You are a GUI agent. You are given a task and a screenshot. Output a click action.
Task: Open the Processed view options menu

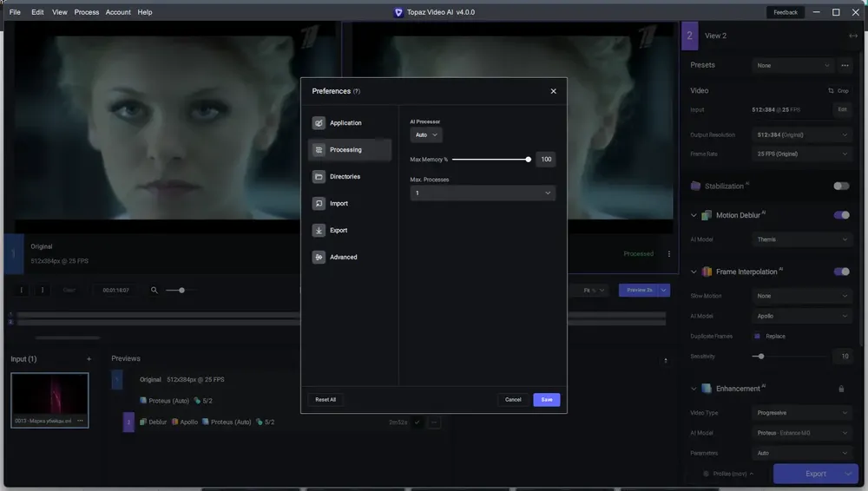[x=668, y=254]
